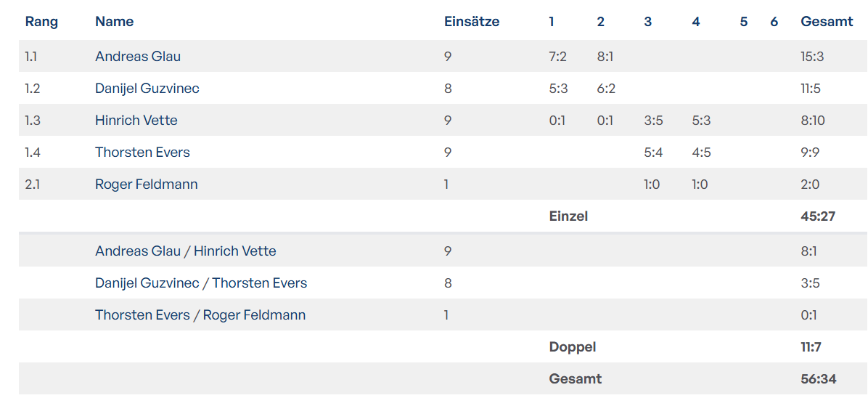Click Danijel Guzvinec player name link
The height and width of the screenshot is (414, 868).
147,89
